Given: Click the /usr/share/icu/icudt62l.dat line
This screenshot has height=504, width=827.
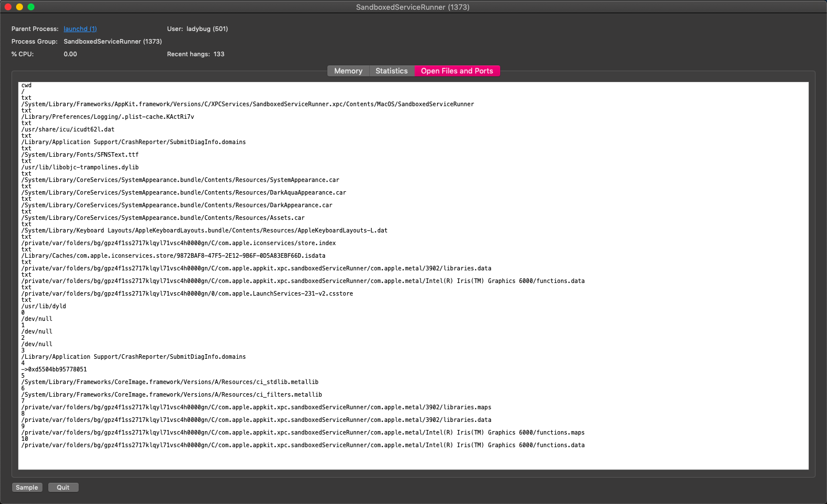Looking at the screenshot, I should [x=68, y=130].
